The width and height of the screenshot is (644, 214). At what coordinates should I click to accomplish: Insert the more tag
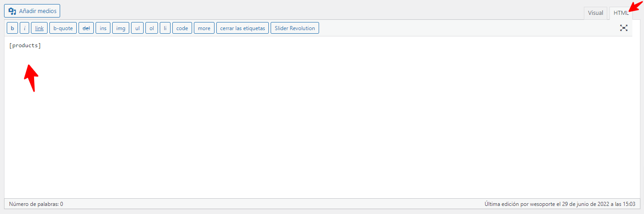tap(204, 28)
